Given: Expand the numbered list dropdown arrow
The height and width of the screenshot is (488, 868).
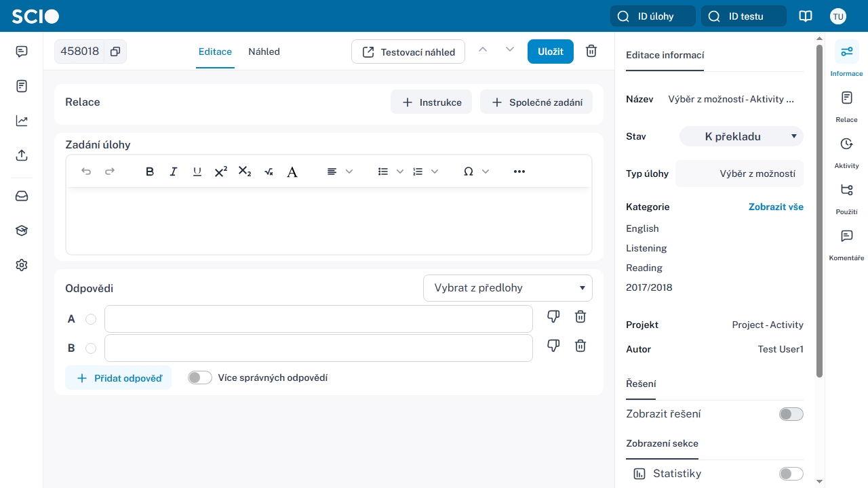Looking at the screenshot, I should point(435,171).
